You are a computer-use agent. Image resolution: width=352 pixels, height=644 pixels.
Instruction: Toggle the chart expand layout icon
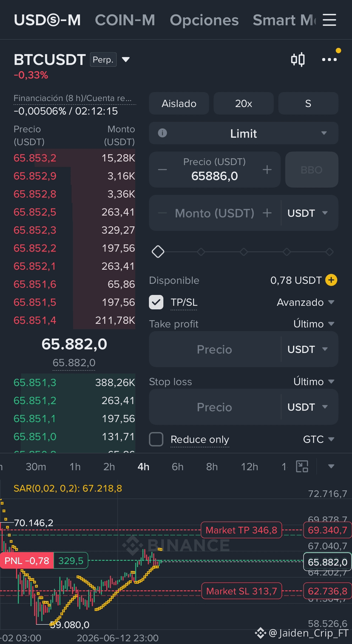pos(302,466)
